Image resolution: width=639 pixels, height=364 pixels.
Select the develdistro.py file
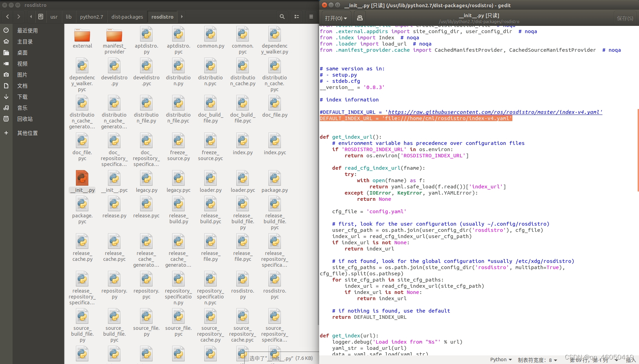[x=114, y=72]
